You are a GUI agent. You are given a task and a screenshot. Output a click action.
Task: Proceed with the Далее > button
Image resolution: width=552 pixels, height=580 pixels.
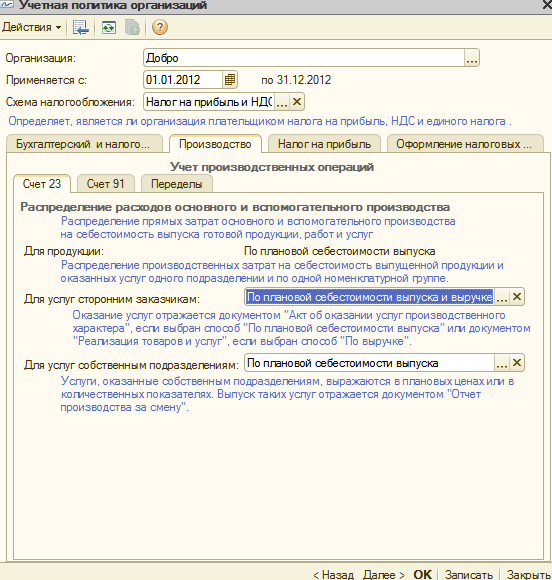(384, 574)
